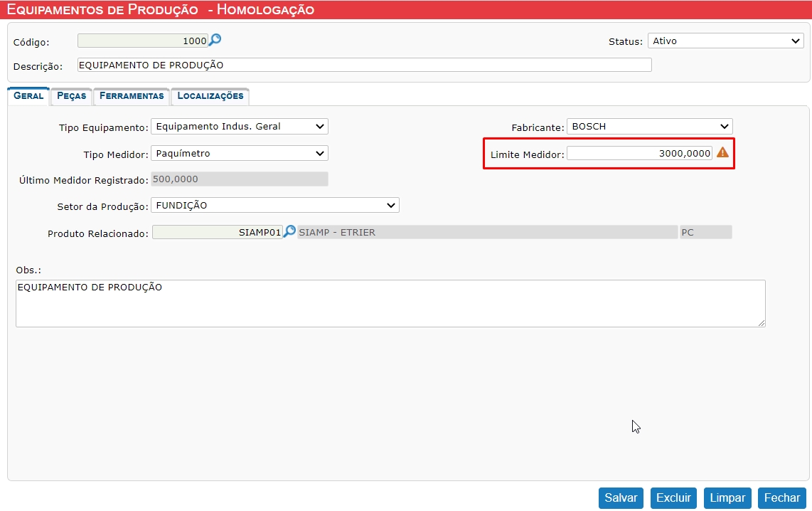This screenshot has width=812, height=511.
Task: Click the PC unit field
Action: click(x=706, y=232)
